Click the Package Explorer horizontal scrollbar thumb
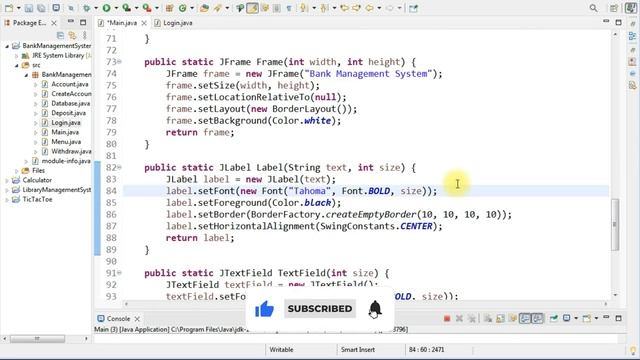The height and width of the screenshot is (360, 640). click(x=37, y=339)
